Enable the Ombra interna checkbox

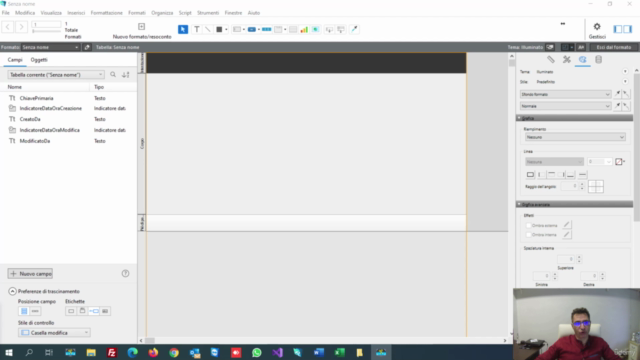529,235
